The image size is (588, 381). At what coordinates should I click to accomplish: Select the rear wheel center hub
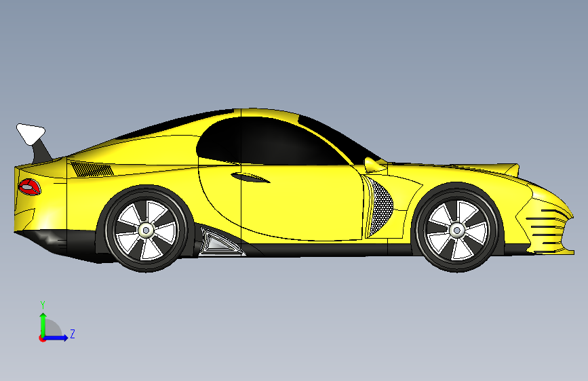click(146, 230)
